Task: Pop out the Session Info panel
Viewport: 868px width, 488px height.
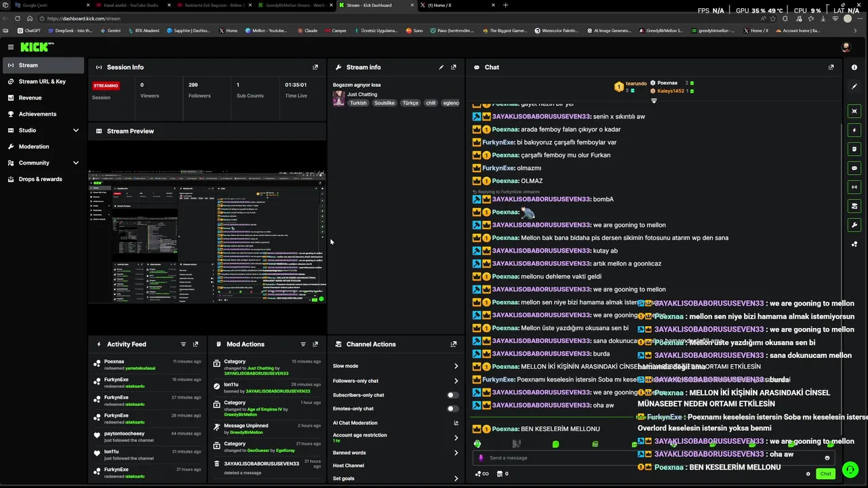Action: tap(315, 67)
